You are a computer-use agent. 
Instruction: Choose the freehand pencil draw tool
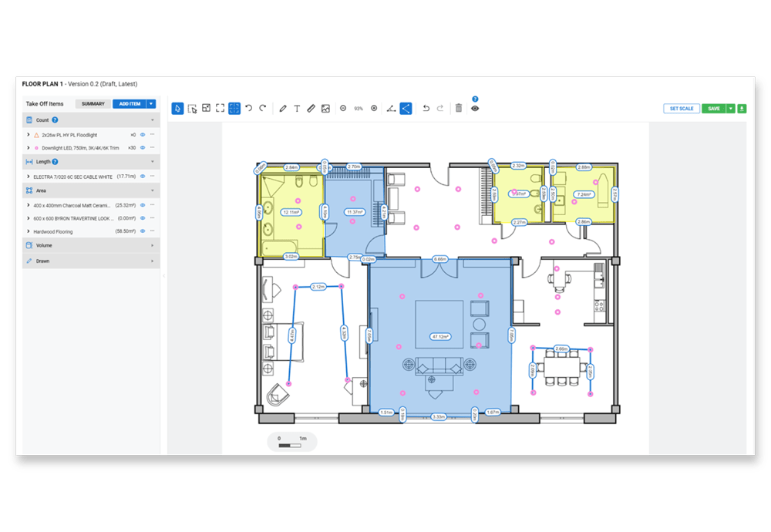point(283,108)
